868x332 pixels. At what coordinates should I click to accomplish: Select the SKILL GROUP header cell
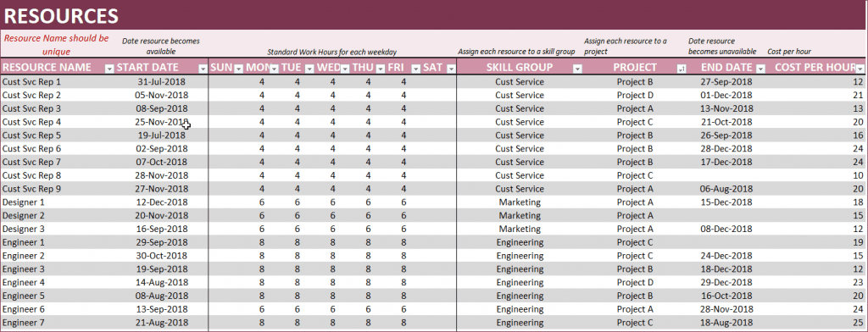[x=520, y=68]
